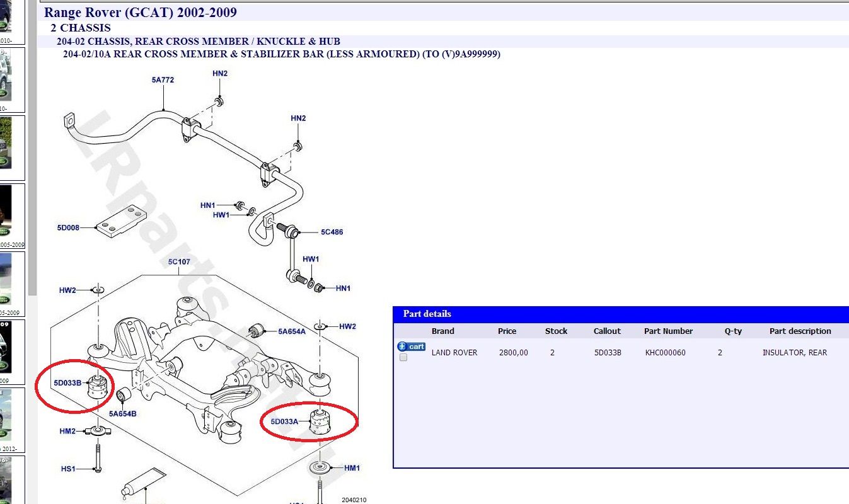Screen dimensions: 849x504
Task: Click part number KHC000060 cell
Action: [x=665, y=353]
